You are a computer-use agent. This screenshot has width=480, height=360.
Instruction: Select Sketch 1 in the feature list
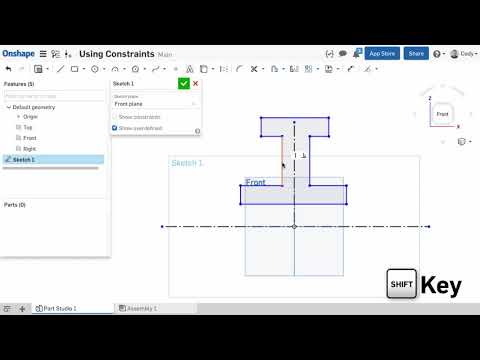click(53, 159)
